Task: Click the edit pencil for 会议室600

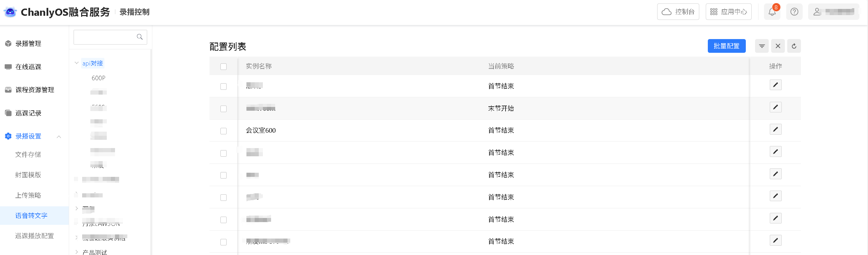Action: tap(775, 130)
